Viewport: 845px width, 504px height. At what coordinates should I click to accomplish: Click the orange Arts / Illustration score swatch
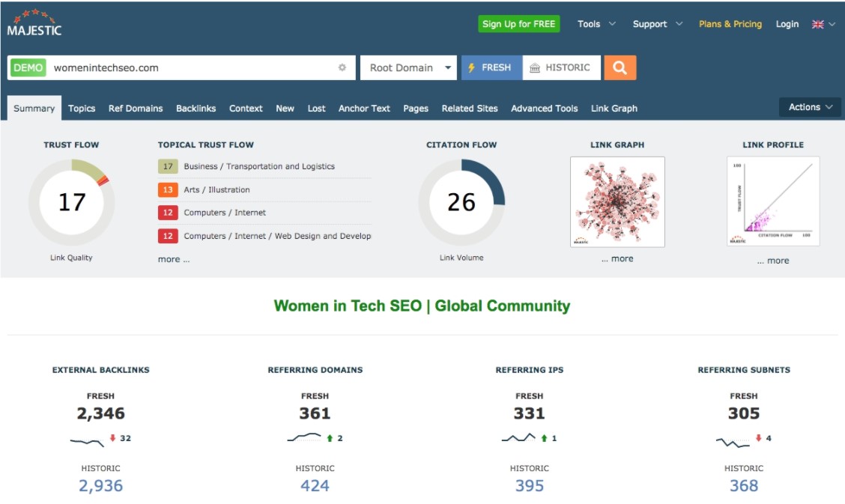[168, 189]
